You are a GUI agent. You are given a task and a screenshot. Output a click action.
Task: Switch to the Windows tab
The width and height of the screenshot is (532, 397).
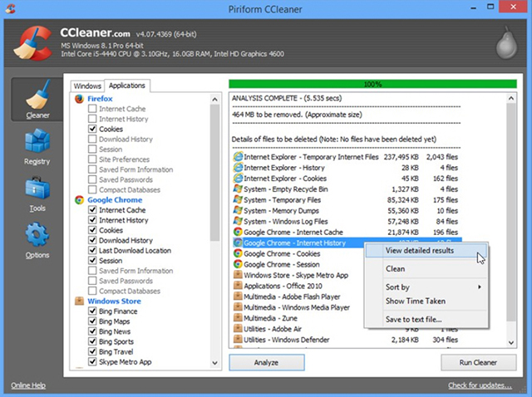point(87,86)
